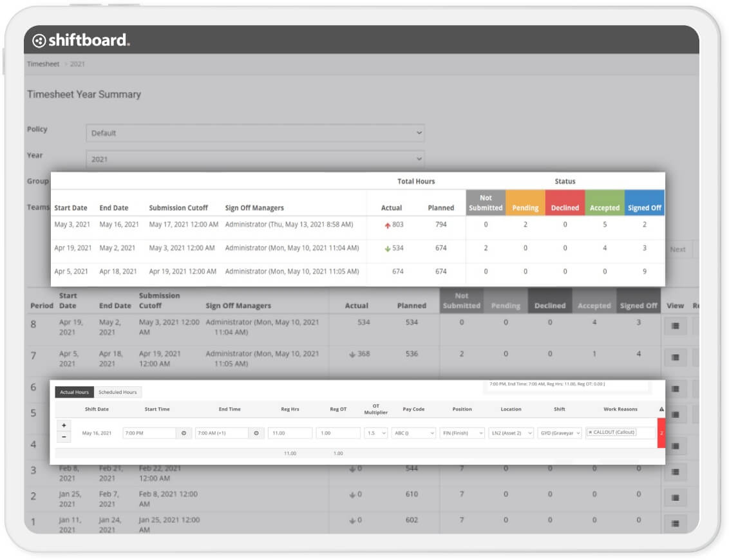Click the red Declined status header
Image resolution: width=729 pixels, height=560 pixels.
pos(565,203)
